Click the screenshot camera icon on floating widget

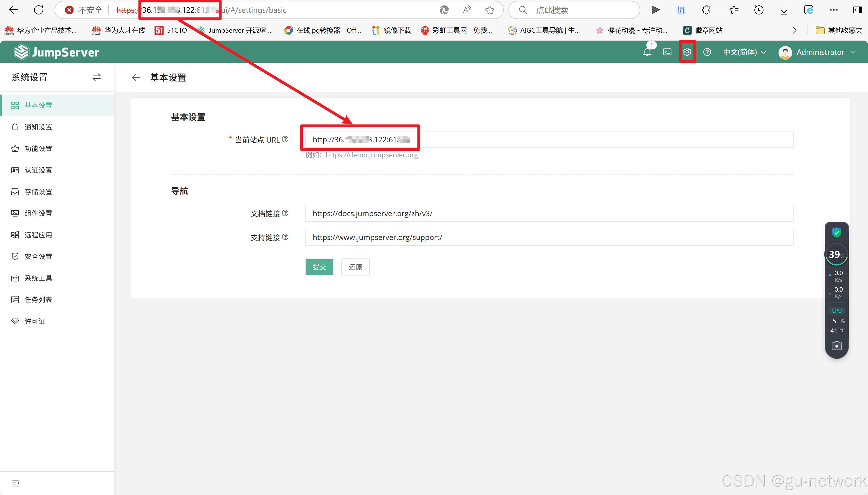coord(836,346)
